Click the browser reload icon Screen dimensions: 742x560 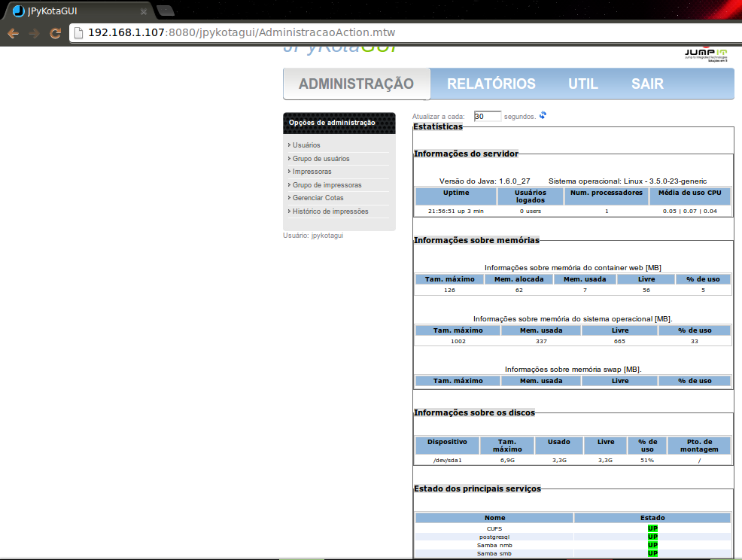click(x=54, y=33)
